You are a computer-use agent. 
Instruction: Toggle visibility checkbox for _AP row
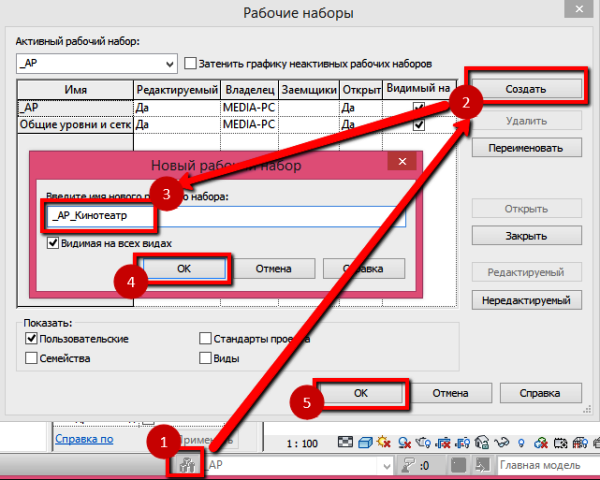(x=419, y=108)
